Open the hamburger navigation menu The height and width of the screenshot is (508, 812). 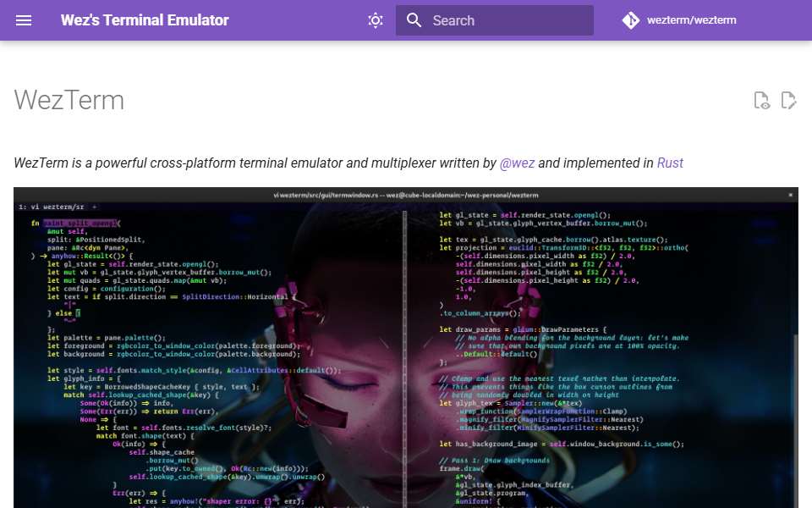click(x=24, y=20)
